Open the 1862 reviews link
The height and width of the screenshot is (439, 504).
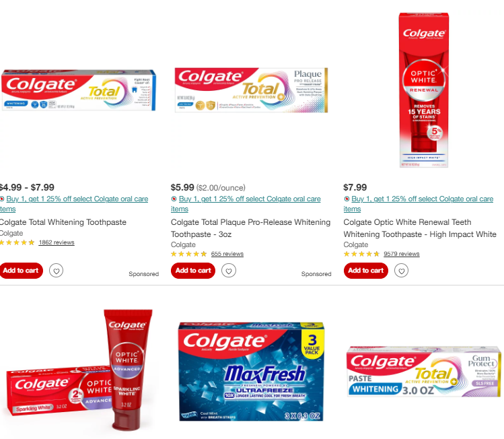point(57,242)
